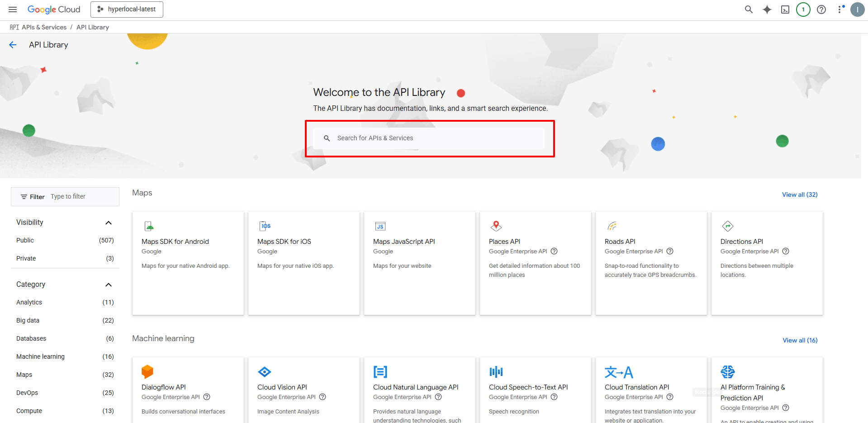Click the magnifier icon in API search box
The height and width of the screenshot is (423, 868).
pyautogui.click(x=327, y=138)
